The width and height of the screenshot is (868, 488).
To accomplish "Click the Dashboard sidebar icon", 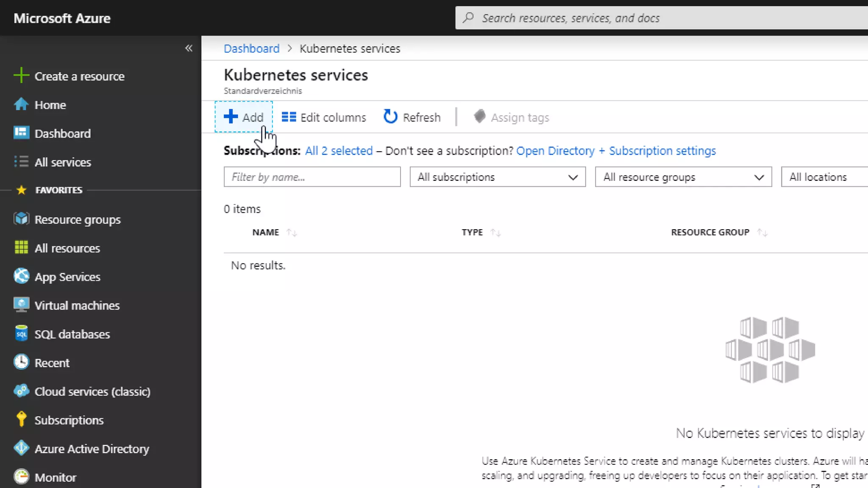I will [21, 133].
